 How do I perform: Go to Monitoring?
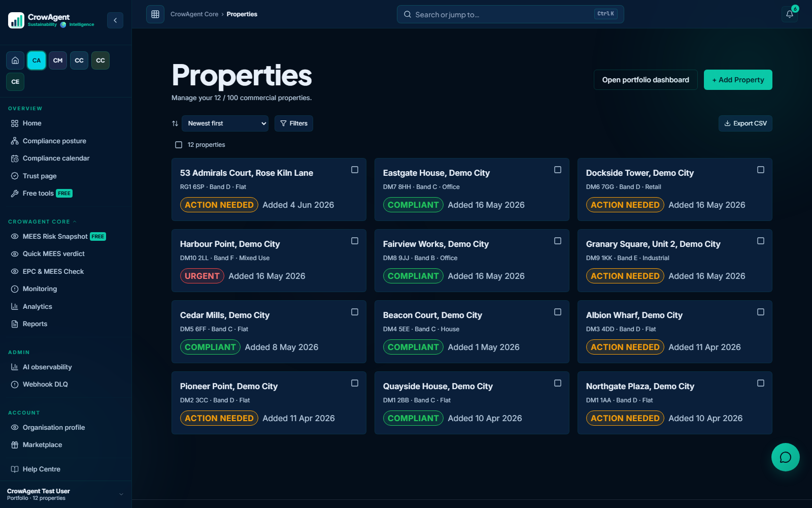pos(40,289)
